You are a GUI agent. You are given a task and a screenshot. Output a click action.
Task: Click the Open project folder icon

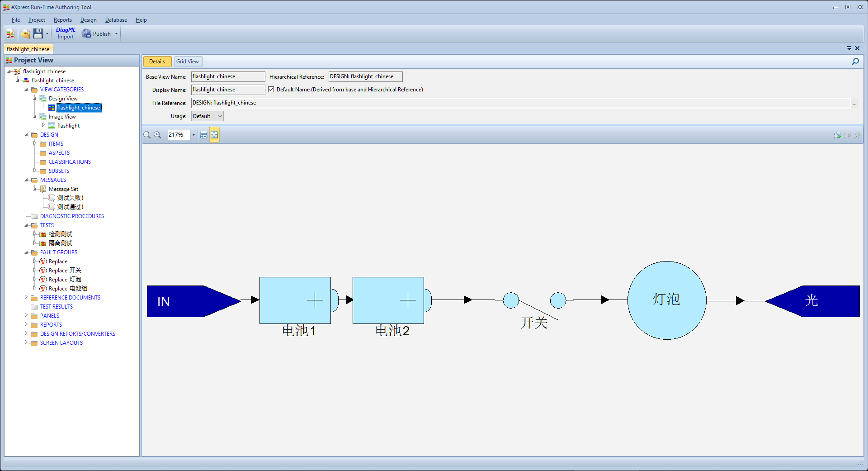click(26, 34)
